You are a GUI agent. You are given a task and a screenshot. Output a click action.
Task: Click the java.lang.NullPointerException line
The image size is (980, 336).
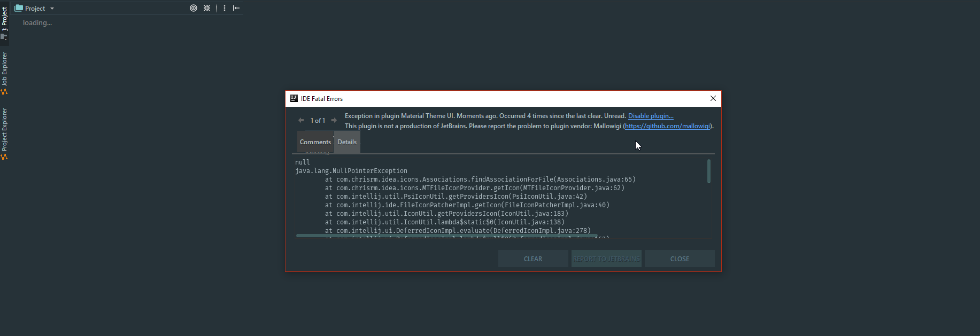pyautogui.click(x=351, y=171)
